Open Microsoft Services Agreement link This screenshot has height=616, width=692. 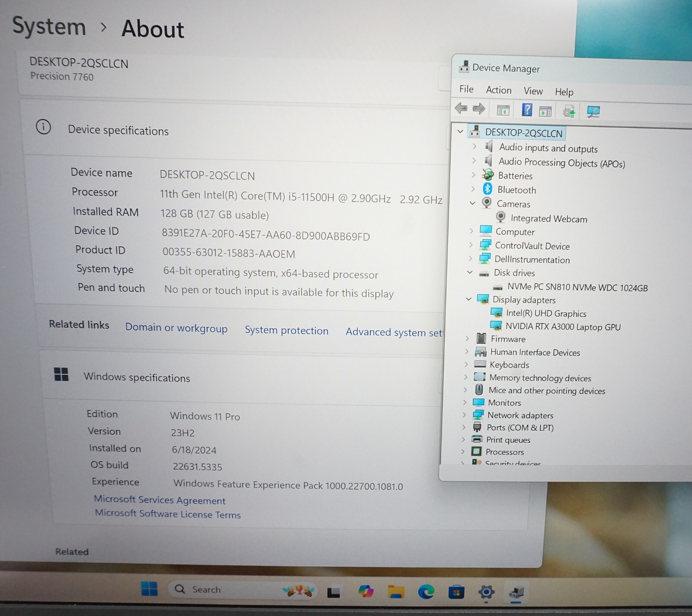[x=160, y=500]
